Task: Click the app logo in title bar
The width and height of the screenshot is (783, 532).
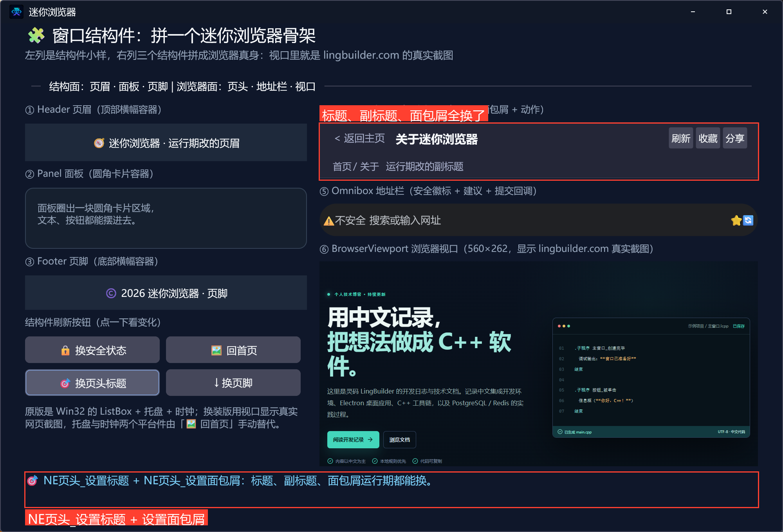Action: [x=16, y=12]
